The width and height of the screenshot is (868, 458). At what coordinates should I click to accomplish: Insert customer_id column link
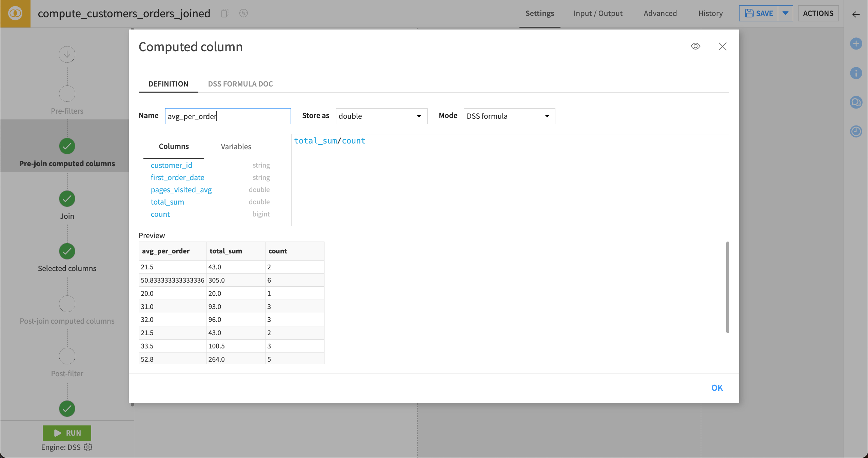pos(172,165)
